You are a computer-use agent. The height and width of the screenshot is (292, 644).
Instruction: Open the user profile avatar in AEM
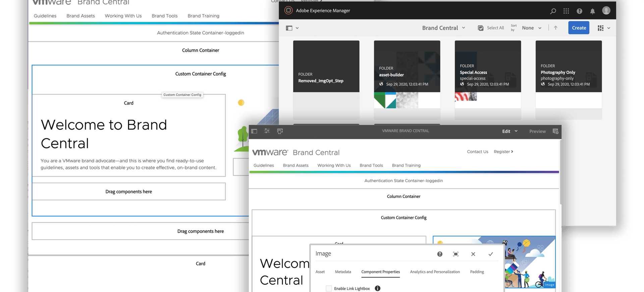606,10
